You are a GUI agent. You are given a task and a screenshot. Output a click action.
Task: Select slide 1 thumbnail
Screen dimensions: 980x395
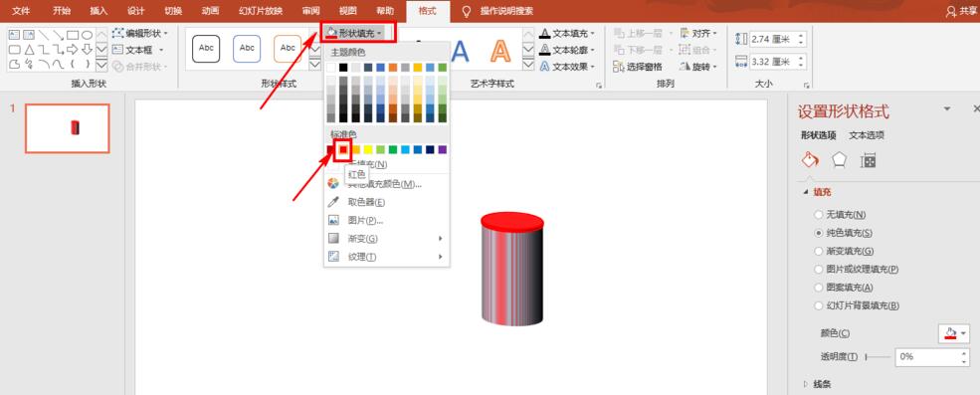[x=68, y=128]
